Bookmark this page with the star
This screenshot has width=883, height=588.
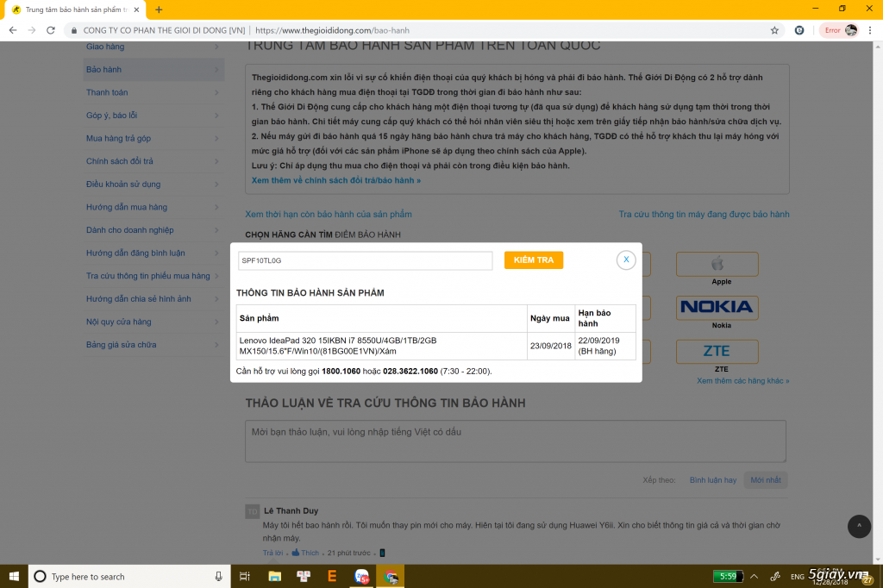click(x=775, y=30)
